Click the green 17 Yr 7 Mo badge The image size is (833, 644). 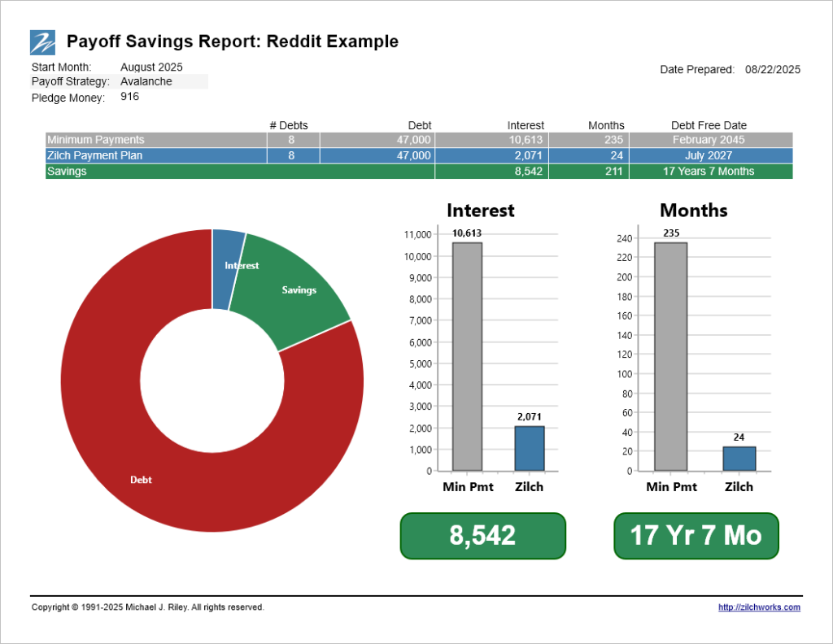click(696, 536)
